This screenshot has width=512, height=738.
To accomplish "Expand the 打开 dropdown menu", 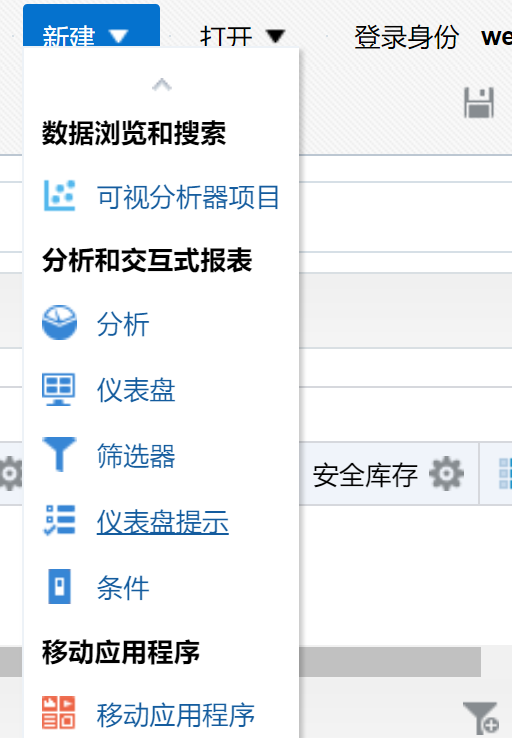I will [x=242, y=36].
